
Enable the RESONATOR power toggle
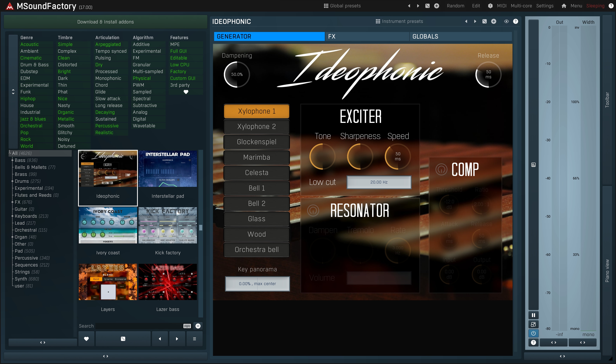point(313,210)
